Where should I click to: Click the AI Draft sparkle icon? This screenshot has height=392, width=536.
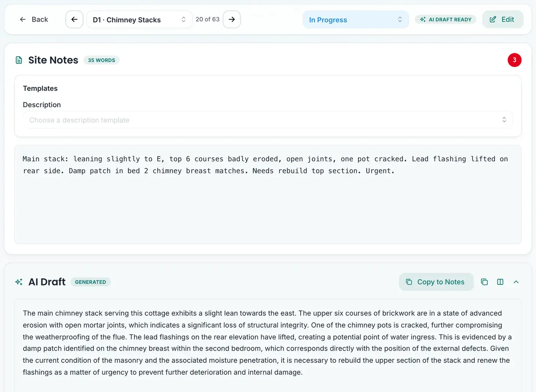coord(19,282)
